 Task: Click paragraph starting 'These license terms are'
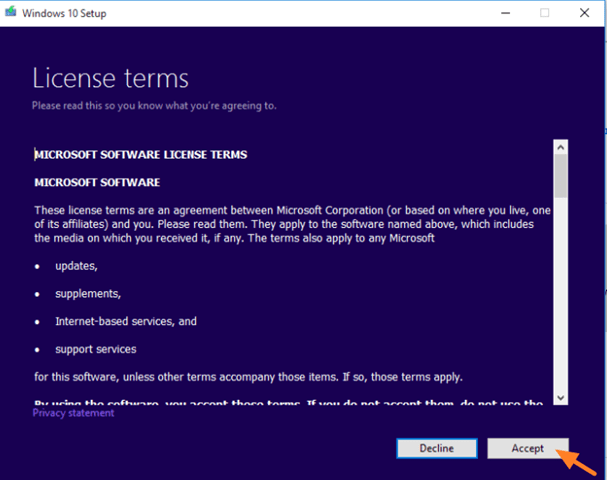(292, 224)
